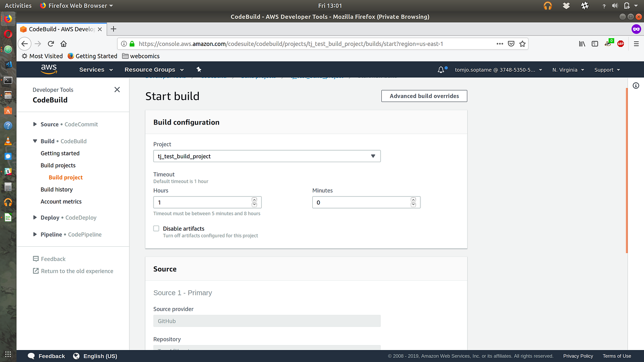Select the CodeBuild browser tab

(60, 28)
